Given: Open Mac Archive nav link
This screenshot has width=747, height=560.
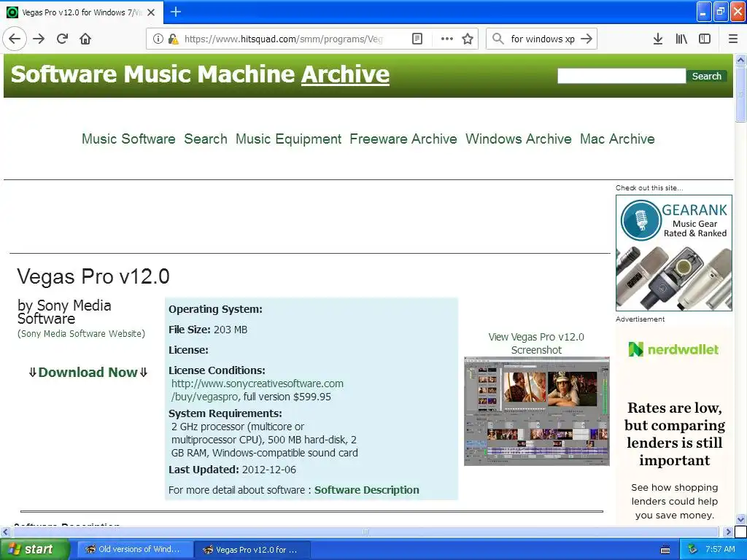Looking at the screenshot, I should tap(617, 139).
